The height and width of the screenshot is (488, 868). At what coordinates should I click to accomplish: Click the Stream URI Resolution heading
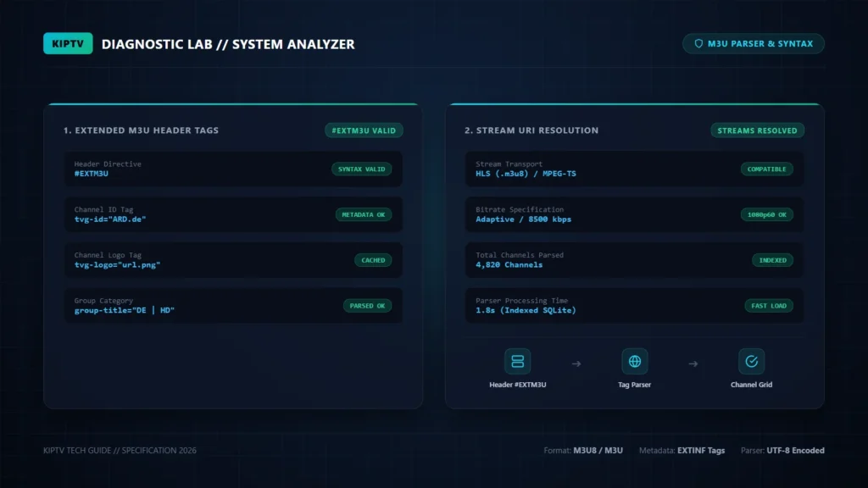[x=531, y=130]
